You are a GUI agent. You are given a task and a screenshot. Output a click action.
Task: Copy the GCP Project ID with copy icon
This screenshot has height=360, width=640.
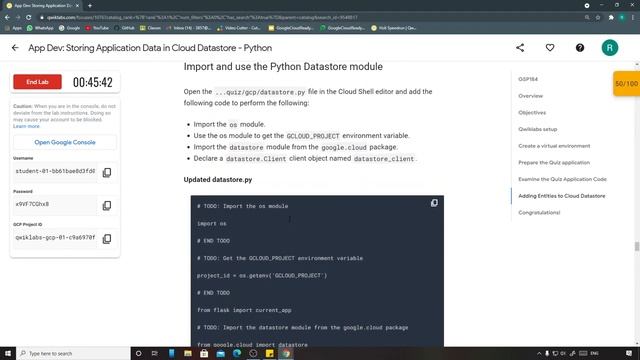[107, 238]
